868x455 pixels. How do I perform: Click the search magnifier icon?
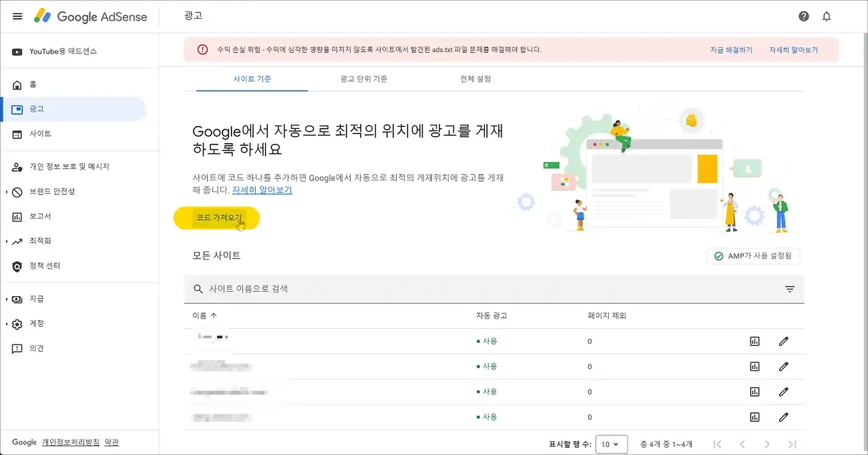pos(198,289)
